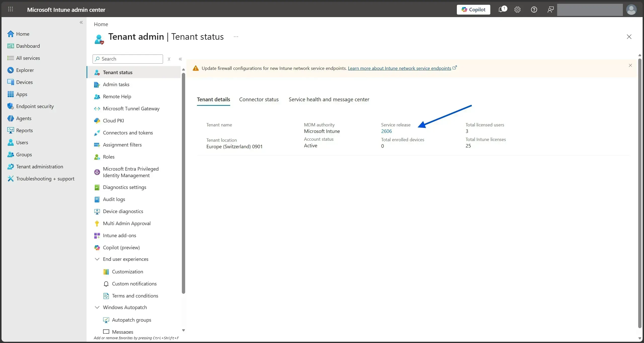
Task: Click the Multi Admin Approval key icon
Action: point(97,224)
